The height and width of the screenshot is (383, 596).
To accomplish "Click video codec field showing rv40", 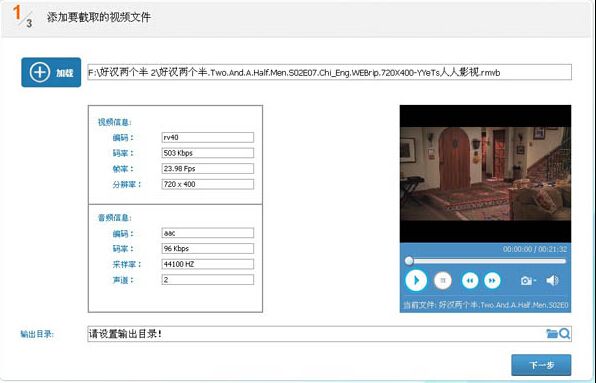I will pyautogui.click(x=208, y=137).
